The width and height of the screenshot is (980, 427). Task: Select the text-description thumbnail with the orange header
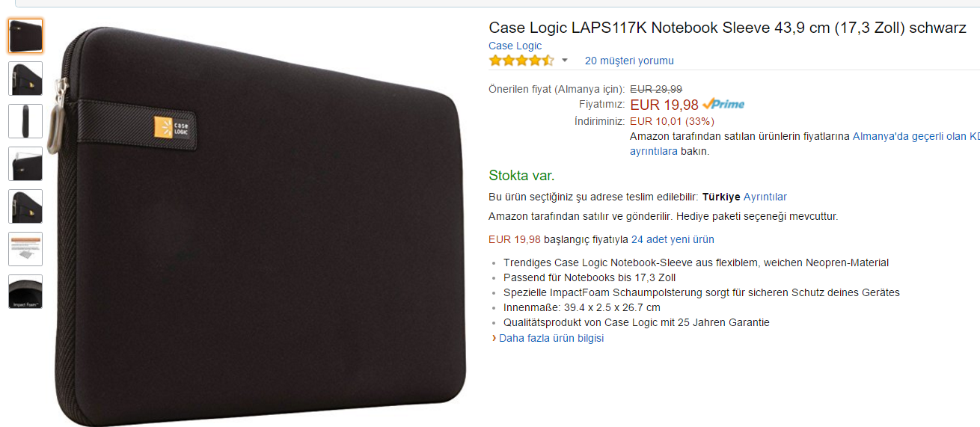click(x=25, y=249)
